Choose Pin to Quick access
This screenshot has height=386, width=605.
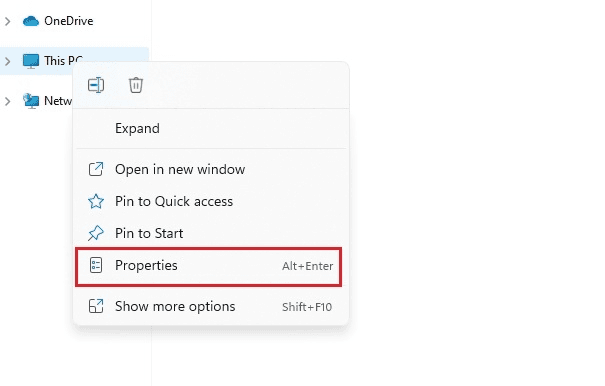pyautogui.click(x=211, y=201)
